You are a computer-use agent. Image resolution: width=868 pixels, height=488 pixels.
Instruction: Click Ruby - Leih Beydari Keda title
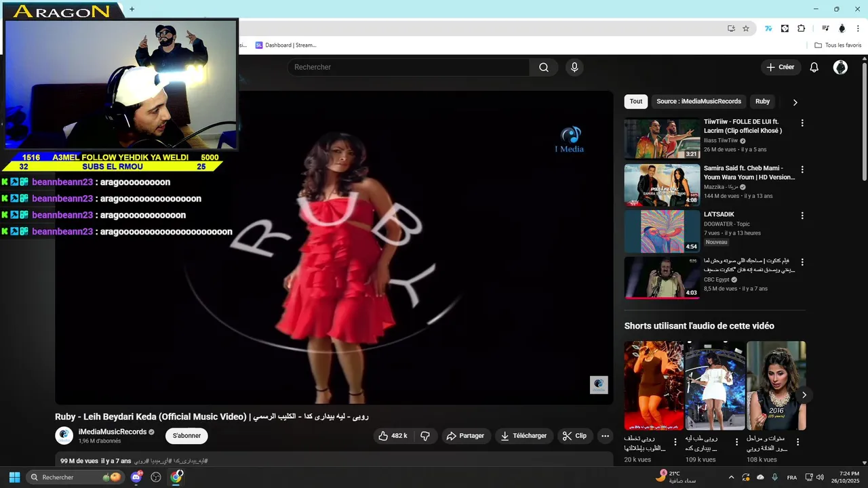click(212, 416)
